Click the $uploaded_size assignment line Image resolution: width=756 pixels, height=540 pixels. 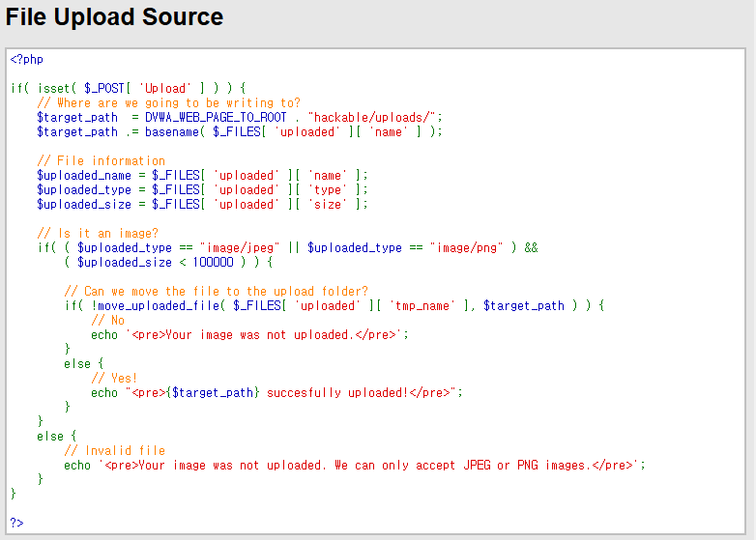[202, 204]
